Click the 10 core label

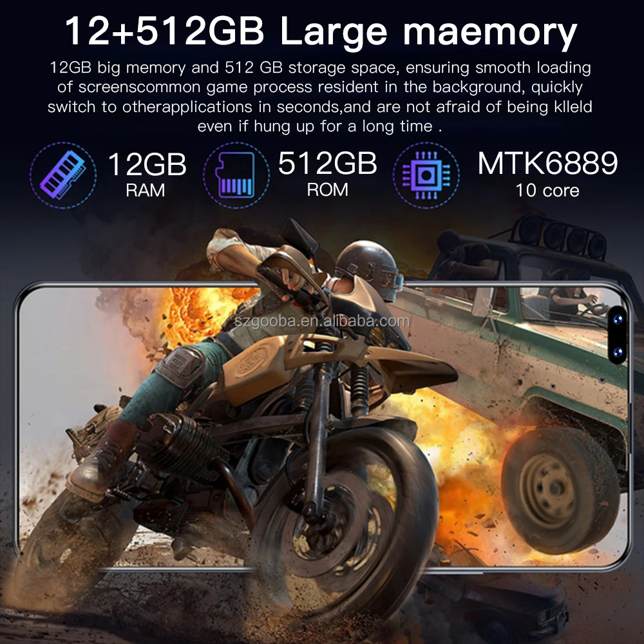(x=547, y=191)
